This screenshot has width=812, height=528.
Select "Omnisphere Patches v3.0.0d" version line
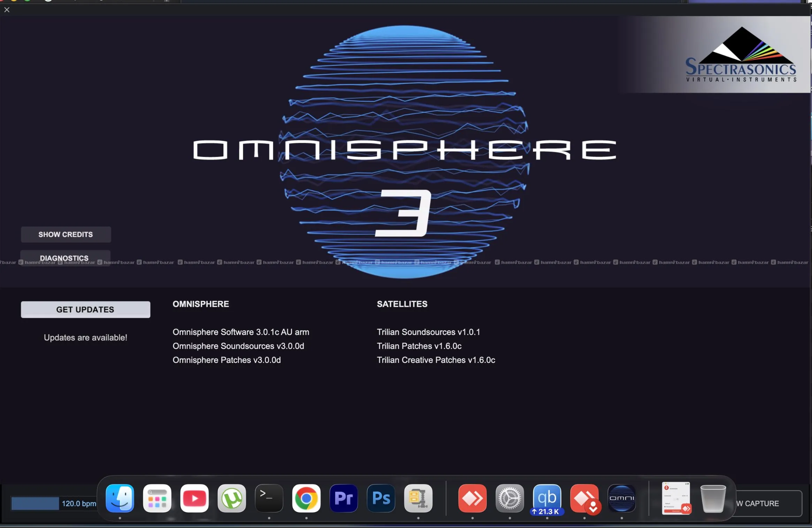227,360
